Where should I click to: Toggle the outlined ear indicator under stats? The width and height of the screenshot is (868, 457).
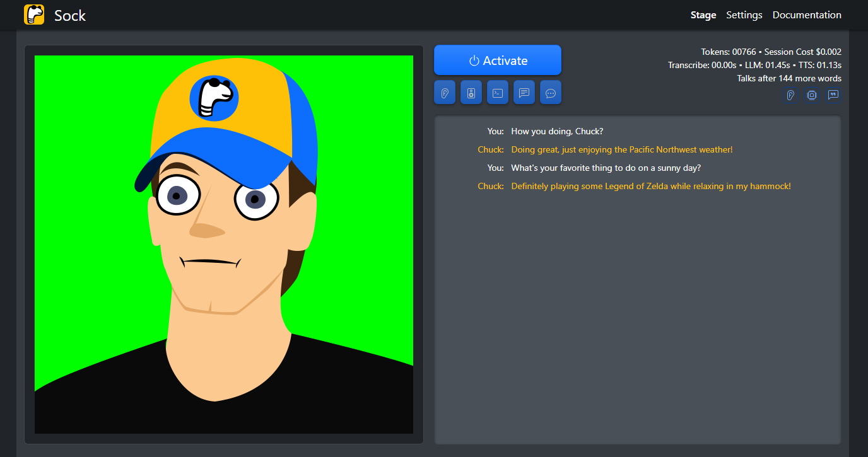[790, 95]
